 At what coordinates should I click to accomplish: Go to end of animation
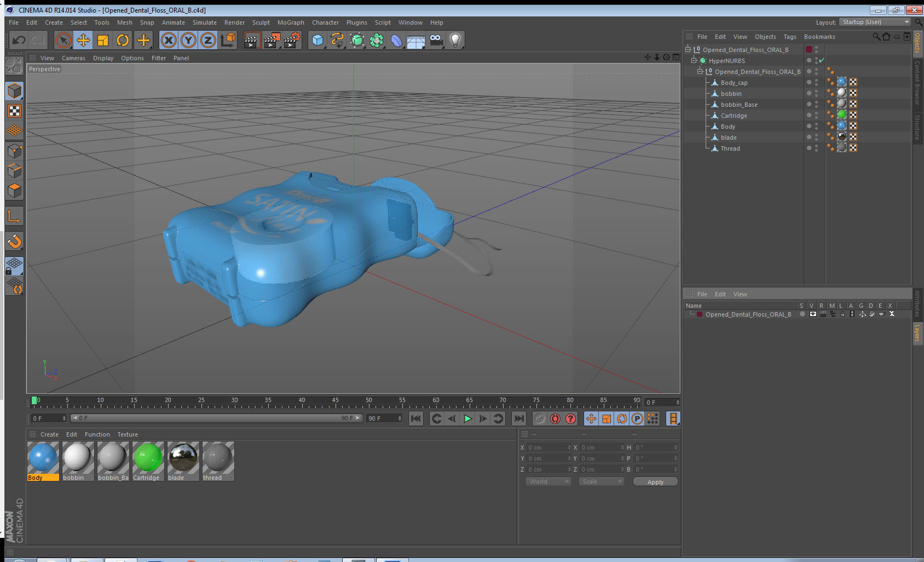(518, 418)
